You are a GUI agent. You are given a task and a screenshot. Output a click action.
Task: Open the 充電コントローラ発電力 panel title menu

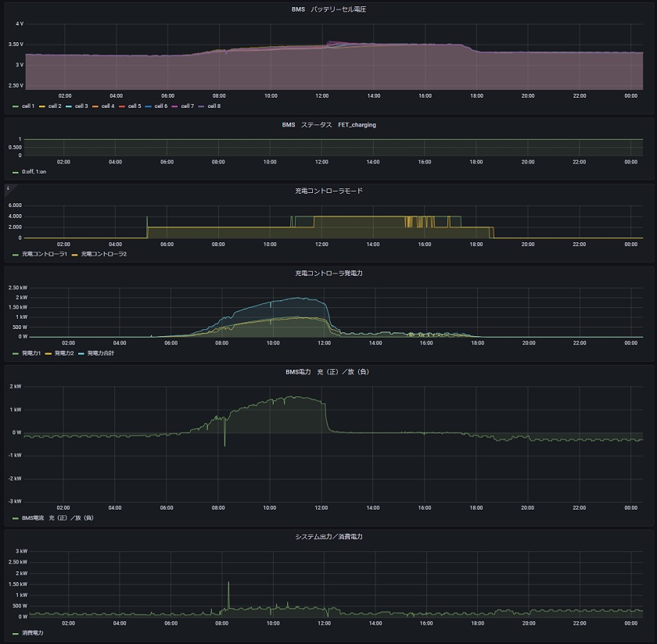coord(328,274)
